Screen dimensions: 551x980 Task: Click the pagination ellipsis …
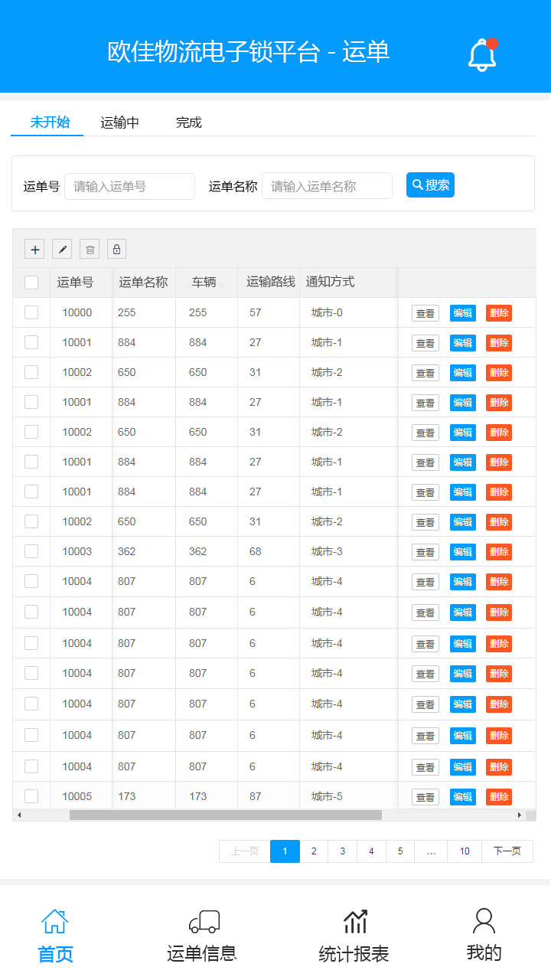click(432, 851)
